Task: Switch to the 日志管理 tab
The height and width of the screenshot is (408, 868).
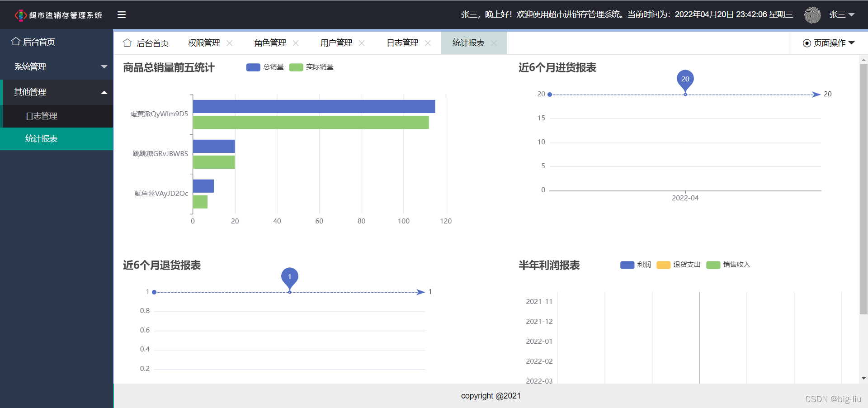Action: [x=402, y=43]
